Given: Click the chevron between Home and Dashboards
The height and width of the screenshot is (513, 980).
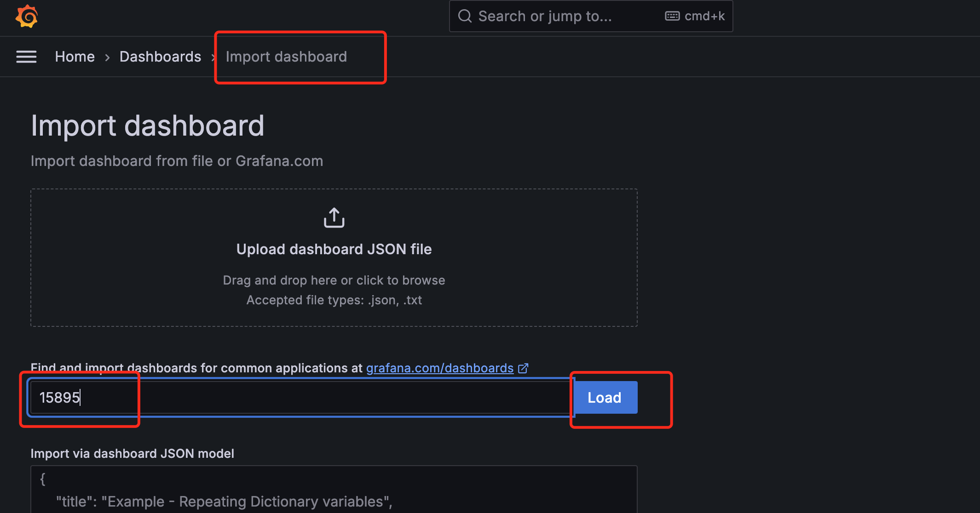Looking at the screenshot, I should tap(107, 57).
